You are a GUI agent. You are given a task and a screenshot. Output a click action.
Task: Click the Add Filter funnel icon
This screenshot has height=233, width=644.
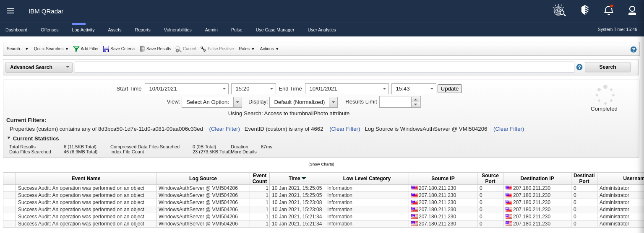(76, 49)
